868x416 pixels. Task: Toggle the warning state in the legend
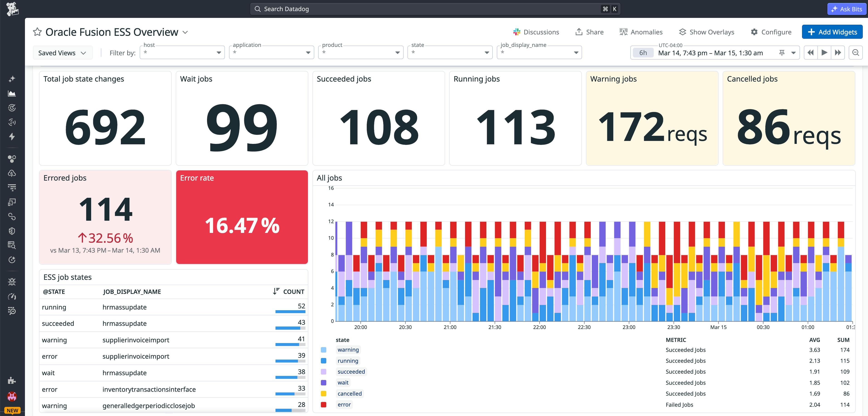pos(348,350)
